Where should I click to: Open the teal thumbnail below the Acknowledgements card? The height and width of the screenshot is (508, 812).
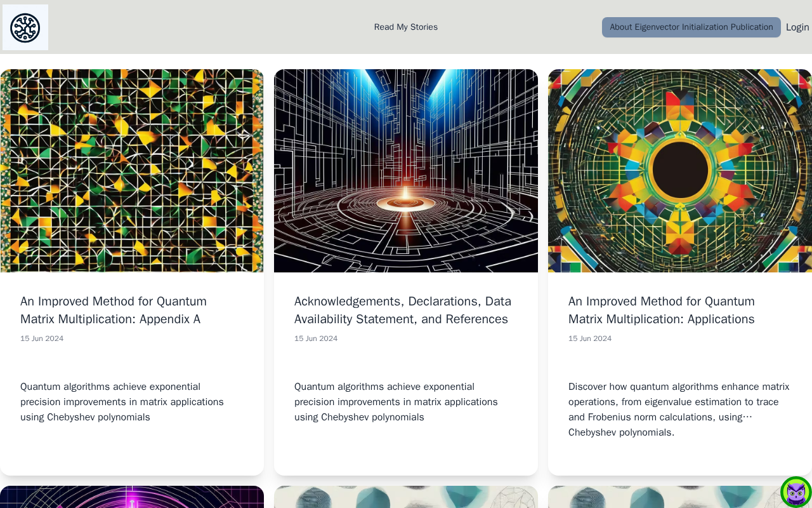click(406, 497)
